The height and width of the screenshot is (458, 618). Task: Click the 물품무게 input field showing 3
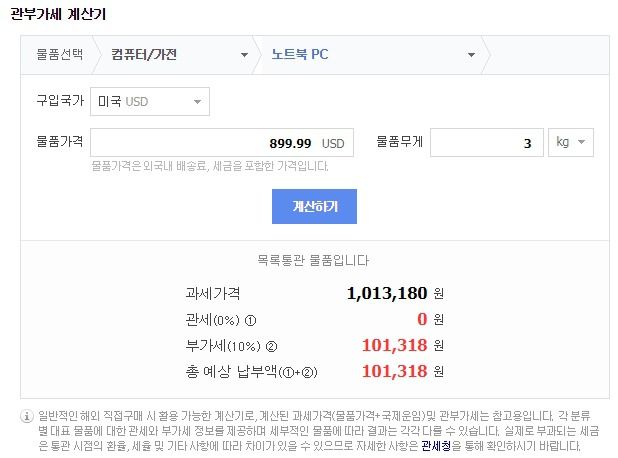[x=486, y=142]
